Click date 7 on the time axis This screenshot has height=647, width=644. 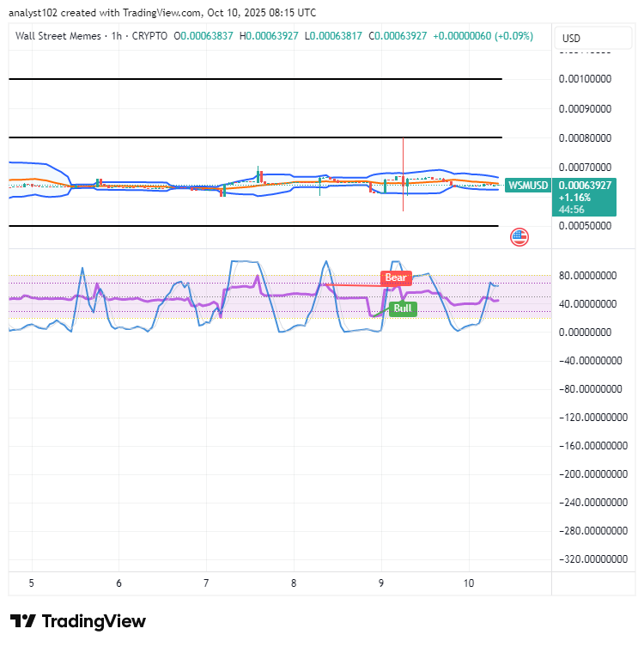pyautogui.click(x=206, y=583)
